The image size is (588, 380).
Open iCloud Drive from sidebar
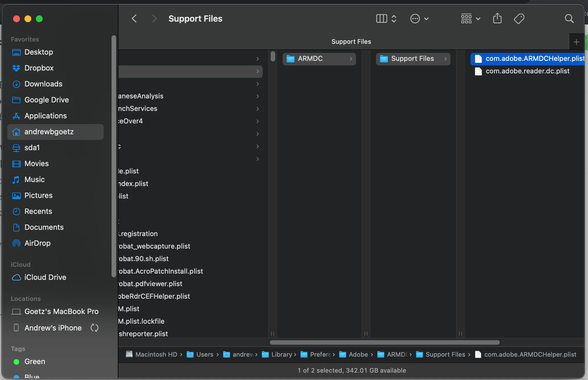coord(45,277)
